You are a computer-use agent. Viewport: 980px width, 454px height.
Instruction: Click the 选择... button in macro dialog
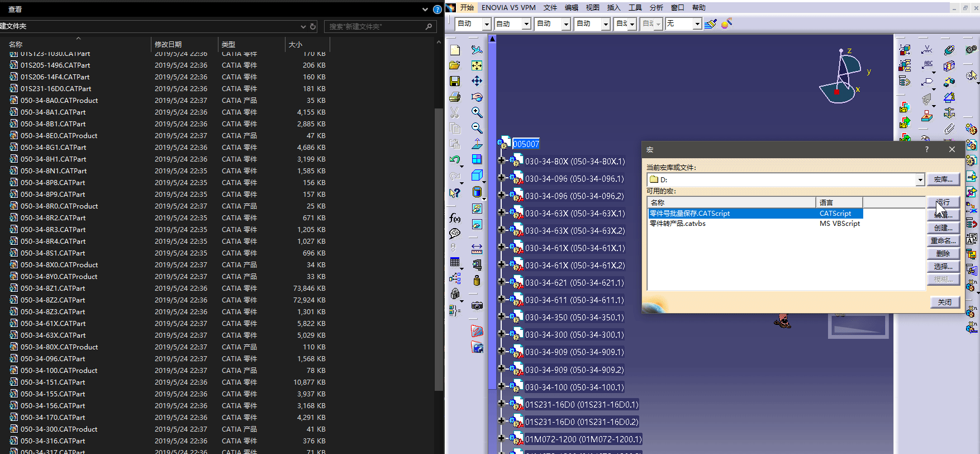[943, 267]
